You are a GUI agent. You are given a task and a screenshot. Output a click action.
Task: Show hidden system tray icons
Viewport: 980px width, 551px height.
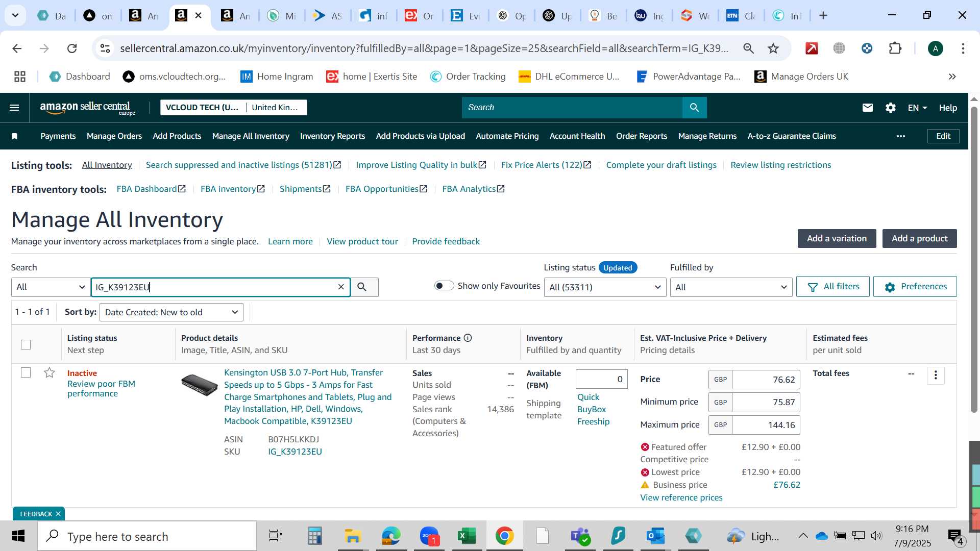(x=803, y=536)
